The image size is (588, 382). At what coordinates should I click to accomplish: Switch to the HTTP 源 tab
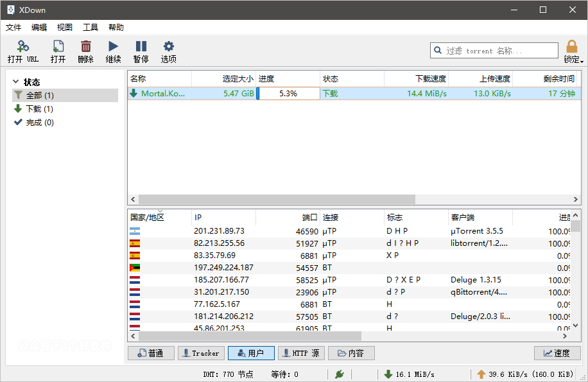[301, 353]
